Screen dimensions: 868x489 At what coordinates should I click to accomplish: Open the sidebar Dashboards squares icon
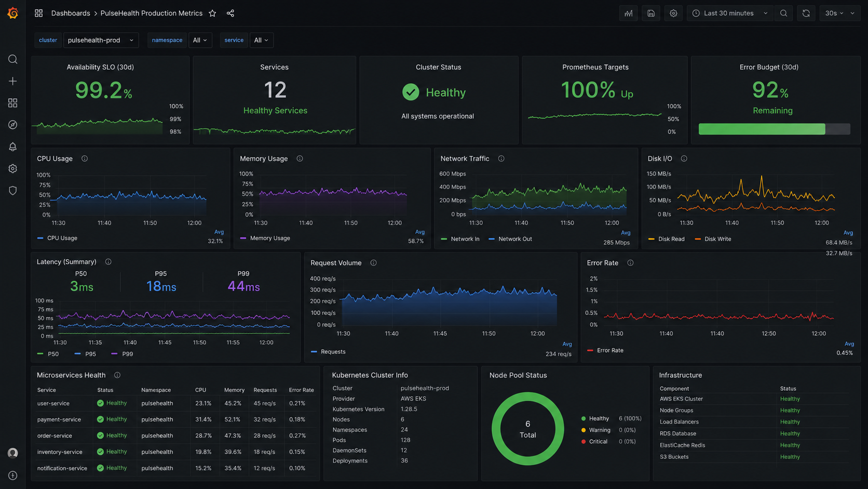(x=13, y=103)
